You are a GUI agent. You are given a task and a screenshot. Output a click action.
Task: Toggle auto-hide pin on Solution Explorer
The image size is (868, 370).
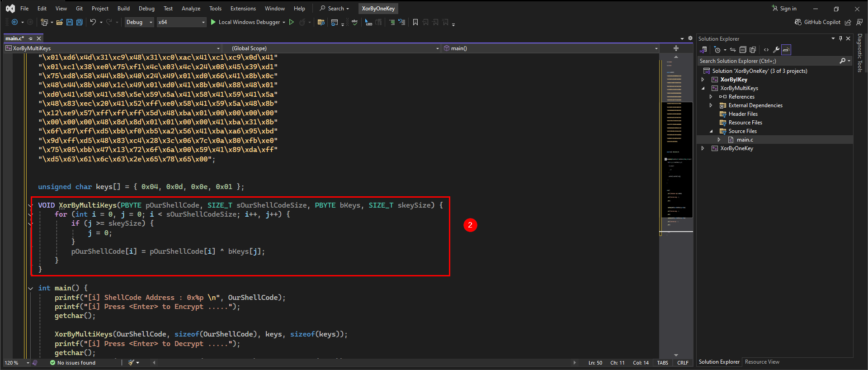(x=840, y=38)
